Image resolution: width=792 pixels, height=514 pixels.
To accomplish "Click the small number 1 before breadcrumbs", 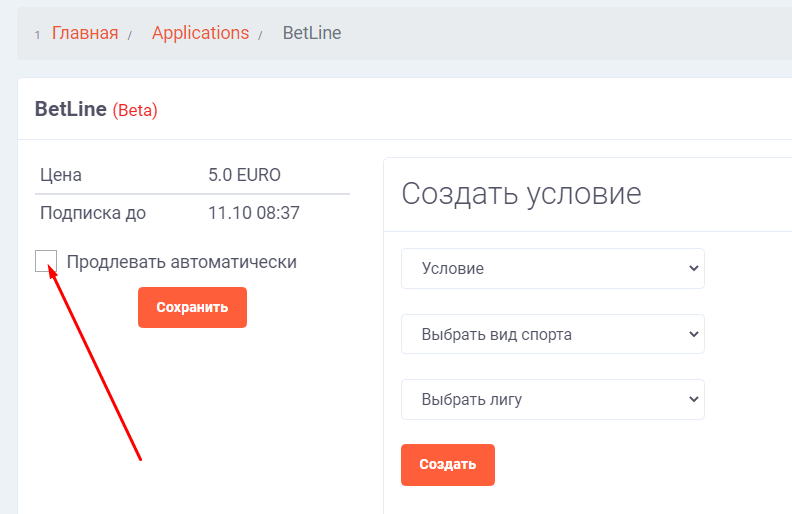I will (x=38, y=35).
